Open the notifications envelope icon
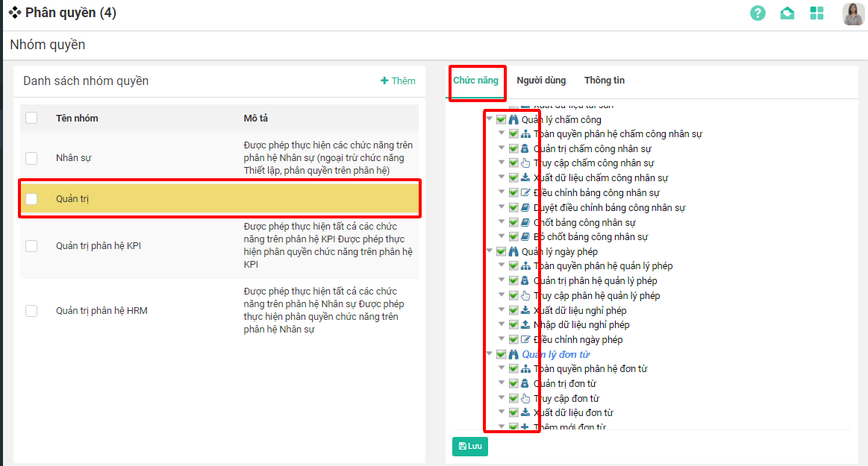868x466 pixels. click(787, 13)
